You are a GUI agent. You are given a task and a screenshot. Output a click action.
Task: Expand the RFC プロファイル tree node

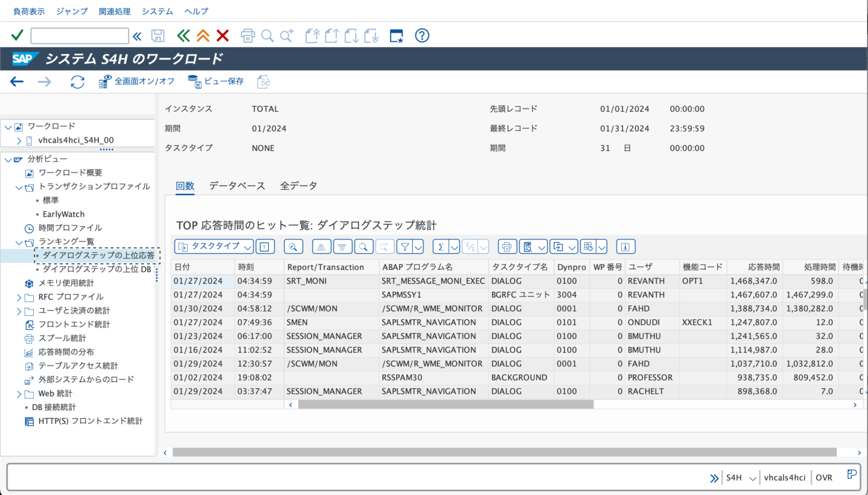[19, 297]
